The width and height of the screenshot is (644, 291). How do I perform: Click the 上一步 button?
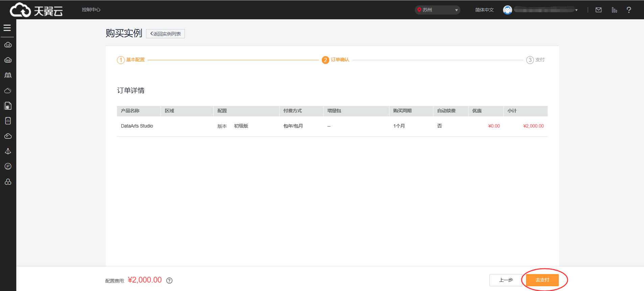point(506,280)
